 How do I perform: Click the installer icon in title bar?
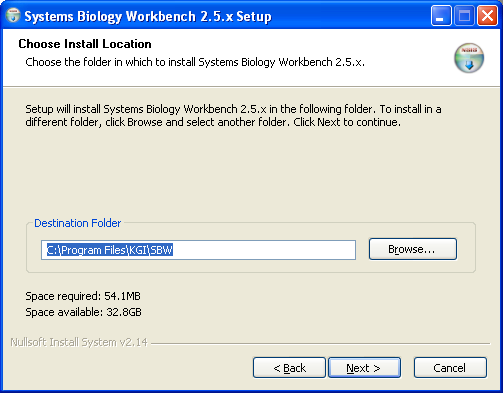click(x=13, y=16)
